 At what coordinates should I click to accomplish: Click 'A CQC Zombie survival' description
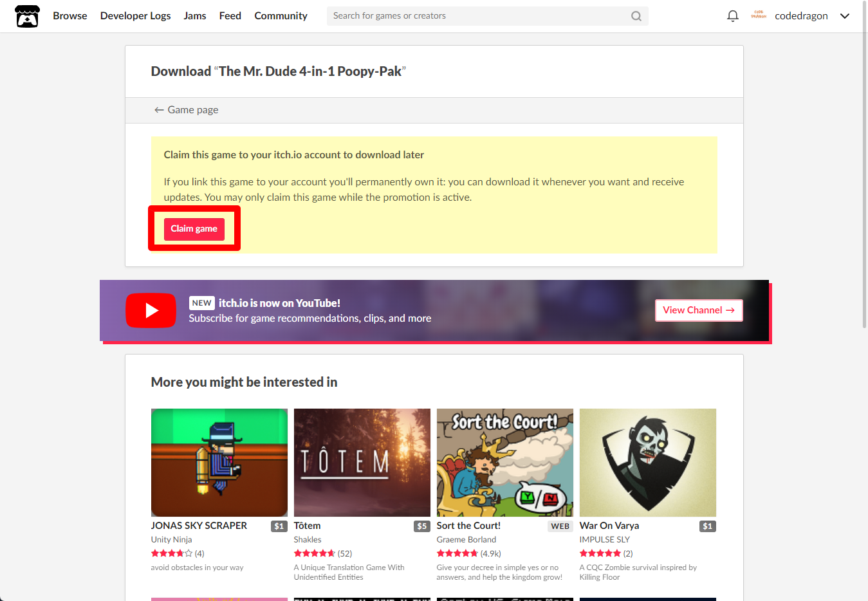tap(638, 573)
